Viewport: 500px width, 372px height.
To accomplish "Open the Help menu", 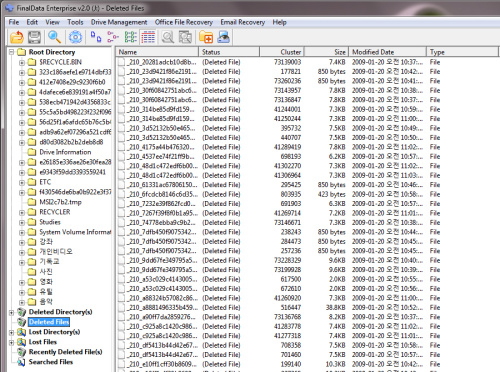I will (x=279, y=22).
